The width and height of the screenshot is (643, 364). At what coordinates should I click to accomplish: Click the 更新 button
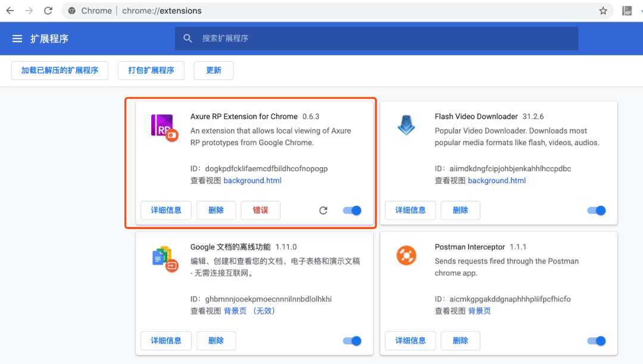coord(214,70)
